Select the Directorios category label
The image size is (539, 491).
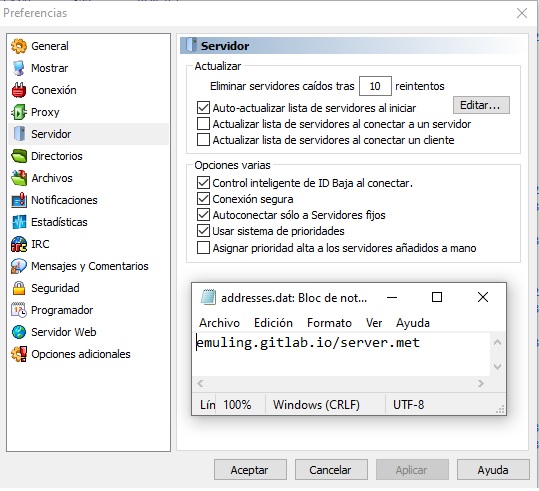pos(57,156)
